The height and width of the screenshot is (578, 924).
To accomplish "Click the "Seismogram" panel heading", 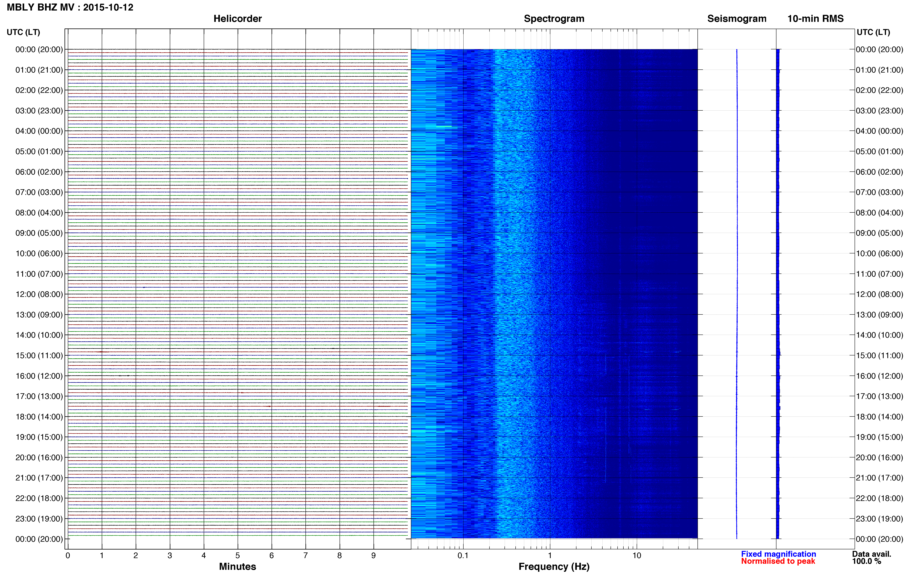I will (737, 19).
